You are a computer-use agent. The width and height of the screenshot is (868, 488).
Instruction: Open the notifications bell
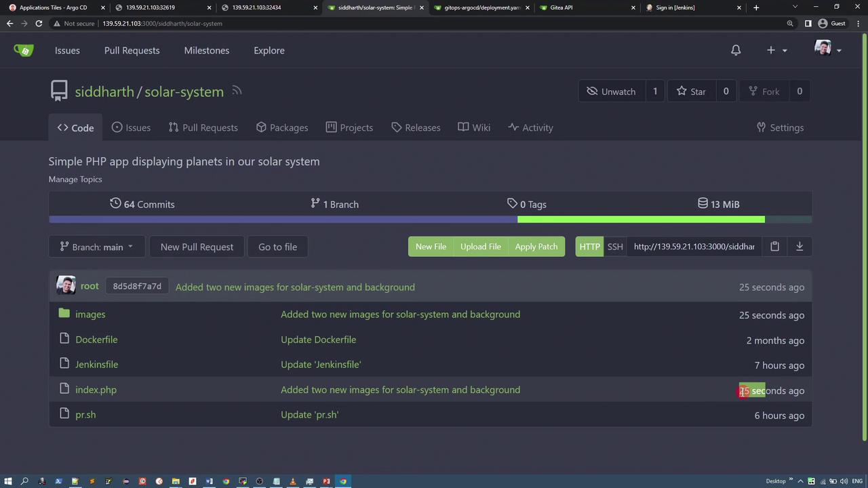736,50
